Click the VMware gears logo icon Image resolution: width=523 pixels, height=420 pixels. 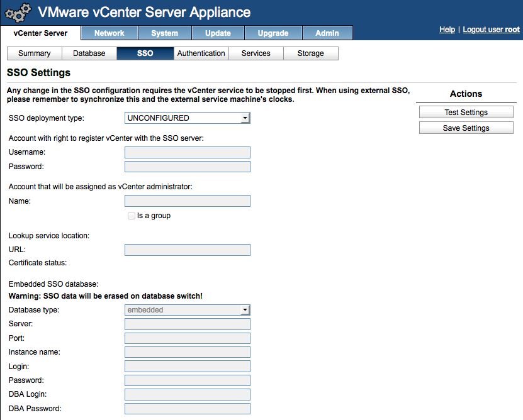pos(18,13)
